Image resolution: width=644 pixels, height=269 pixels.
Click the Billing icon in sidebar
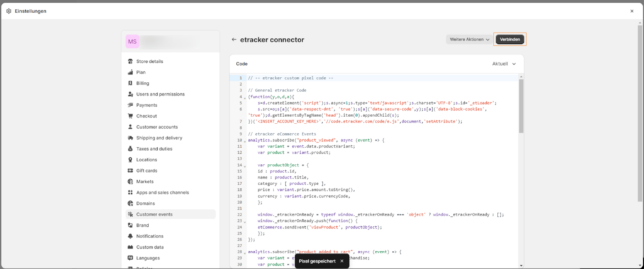[130, 83]
